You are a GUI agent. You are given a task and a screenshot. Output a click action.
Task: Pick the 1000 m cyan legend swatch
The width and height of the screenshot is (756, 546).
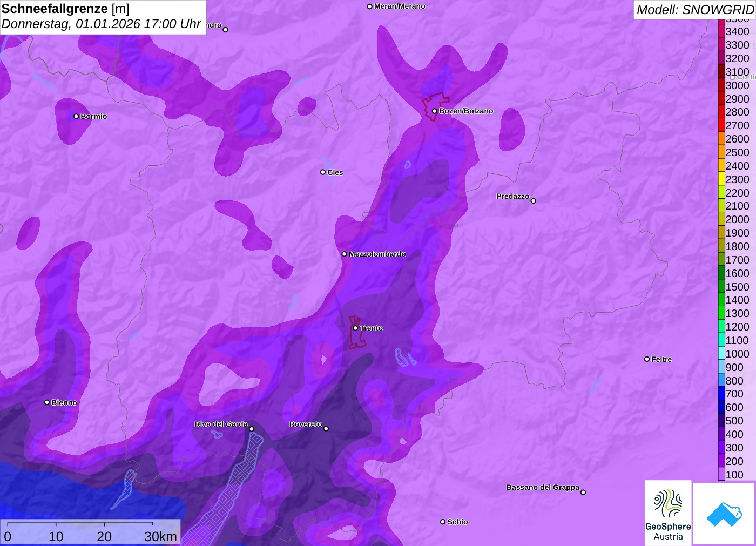point(721,354)
